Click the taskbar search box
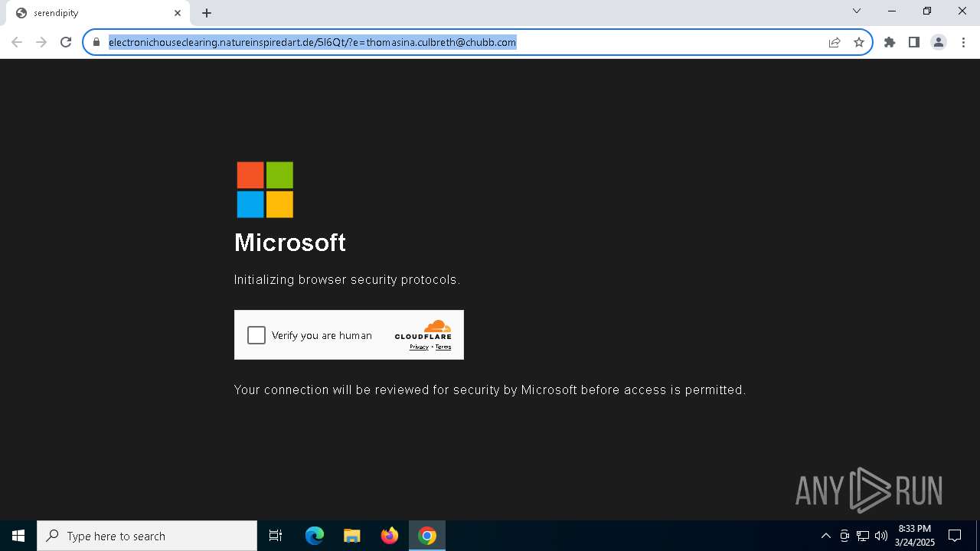Image resolution: width=980 pixels, height=551 pixels. pos(147,536)
